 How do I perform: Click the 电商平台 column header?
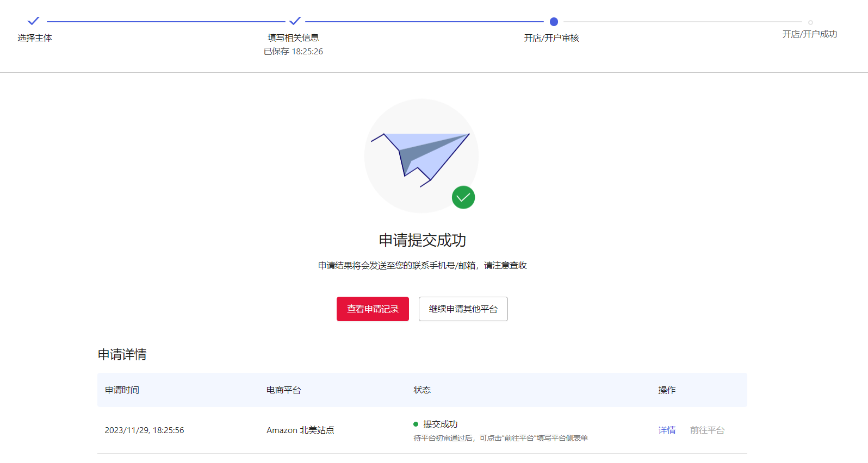pos(283,390)
